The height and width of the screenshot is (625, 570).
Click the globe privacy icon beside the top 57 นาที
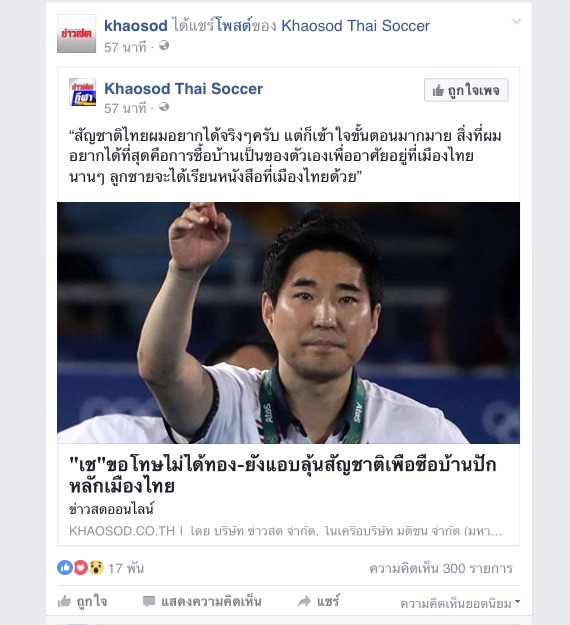tap(164, 46)
